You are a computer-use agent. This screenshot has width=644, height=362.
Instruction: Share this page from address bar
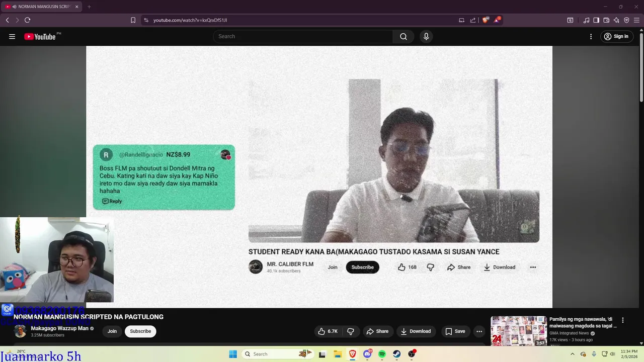[473, 20]
